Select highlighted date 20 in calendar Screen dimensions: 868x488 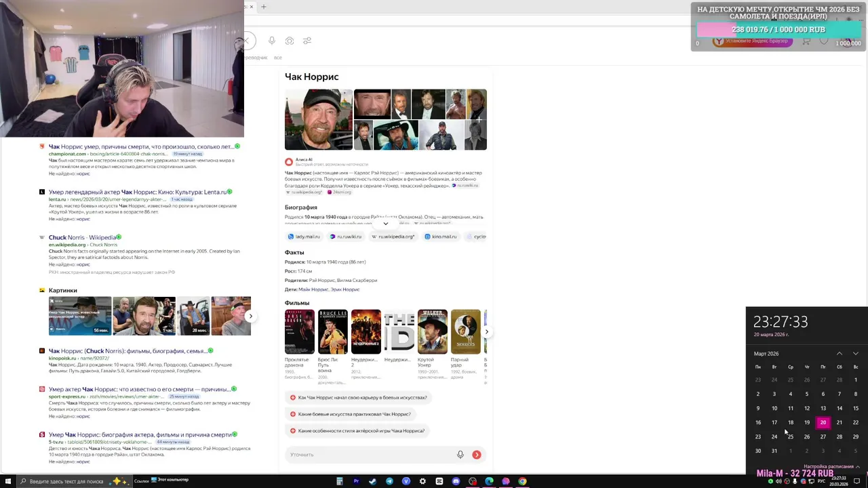(823, 422)
